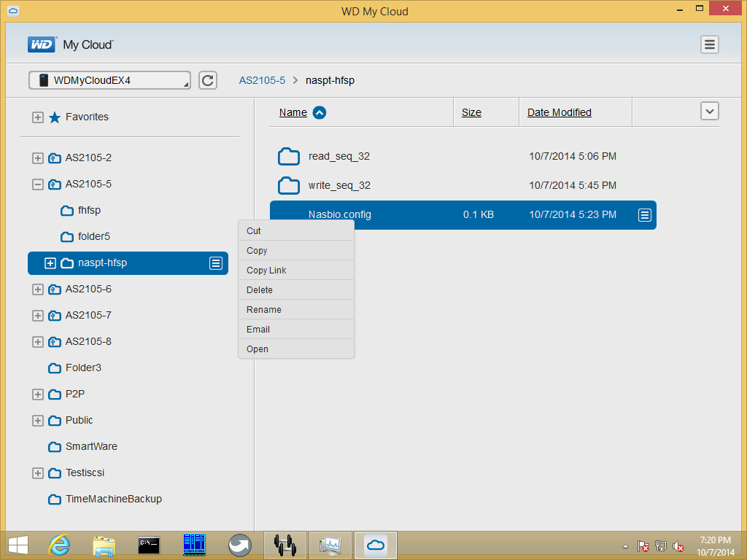Select naspt-hfsp label in tree
This screenshot has height=560, width=747.
(x=102, y=262)
